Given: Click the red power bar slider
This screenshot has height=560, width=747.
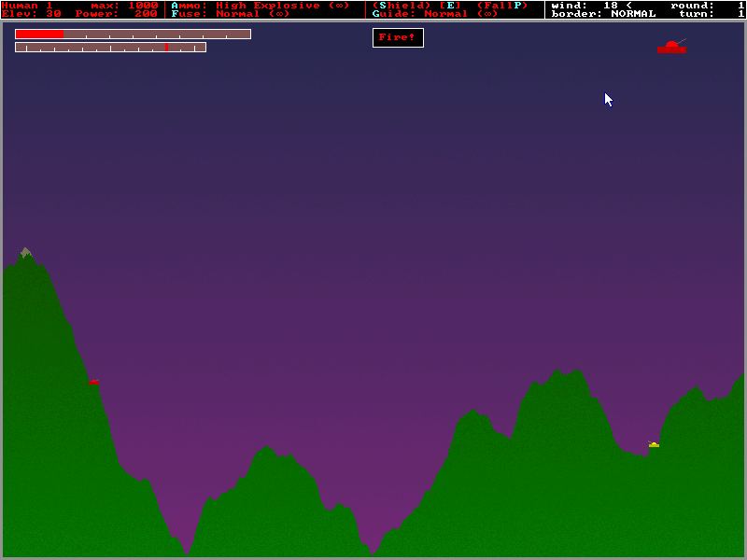Looking at the screenshot, I should pyautogui.click(x=133, y=34).
